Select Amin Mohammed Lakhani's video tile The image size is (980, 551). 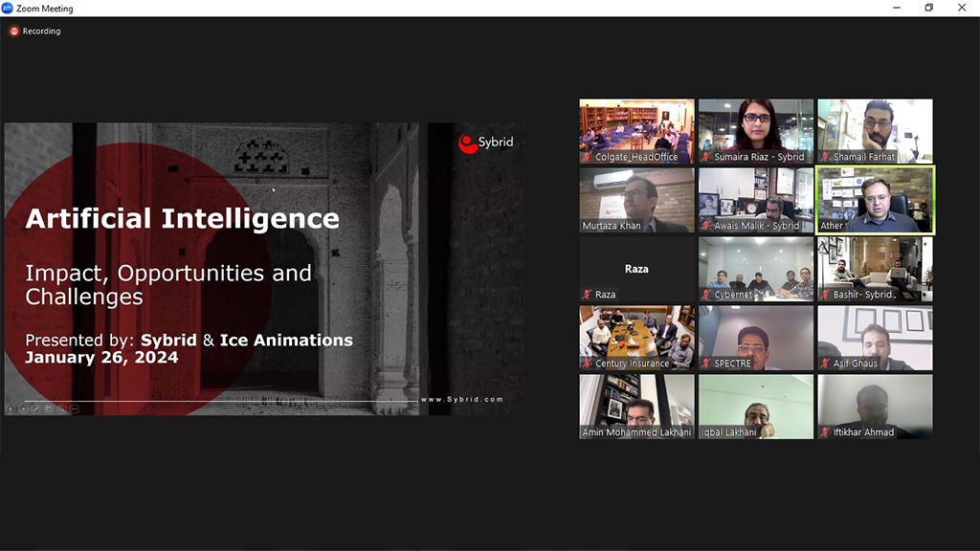tap(636, 406)
